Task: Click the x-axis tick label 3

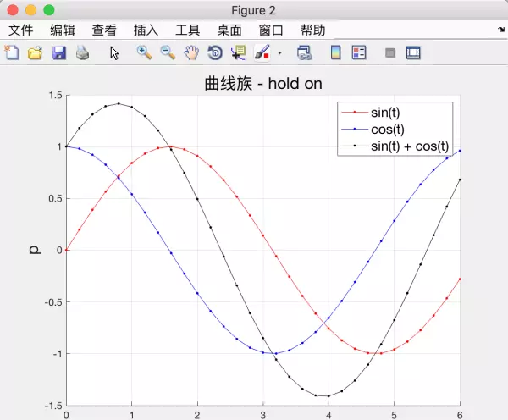Action: click(x=263, y=415)
